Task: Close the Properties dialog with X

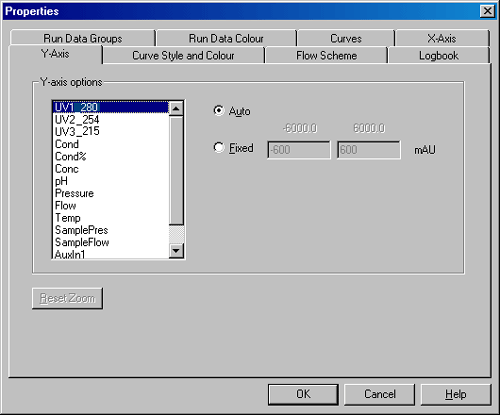Action: [487, 11]
